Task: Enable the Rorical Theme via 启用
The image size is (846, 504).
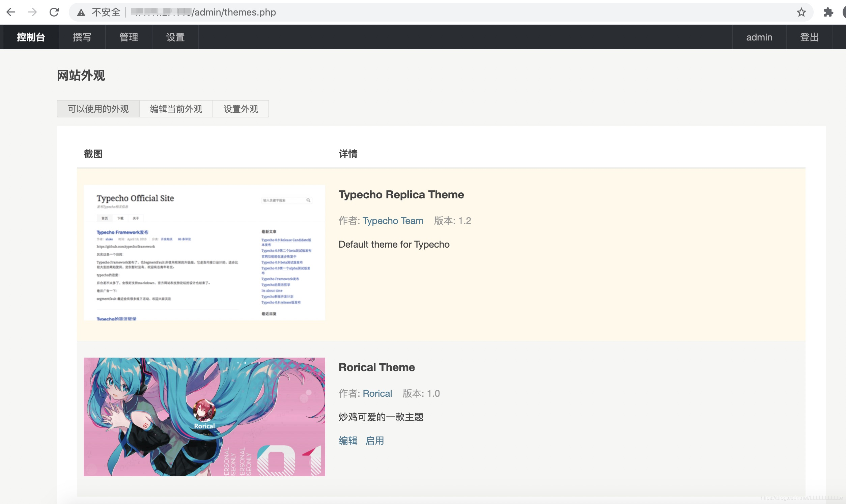Action: [374, 441]
